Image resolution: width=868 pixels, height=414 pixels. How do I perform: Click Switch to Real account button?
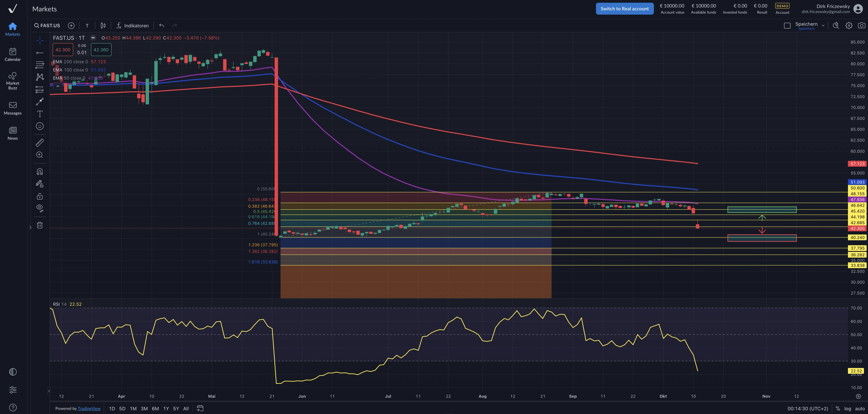tap(624, 9)
